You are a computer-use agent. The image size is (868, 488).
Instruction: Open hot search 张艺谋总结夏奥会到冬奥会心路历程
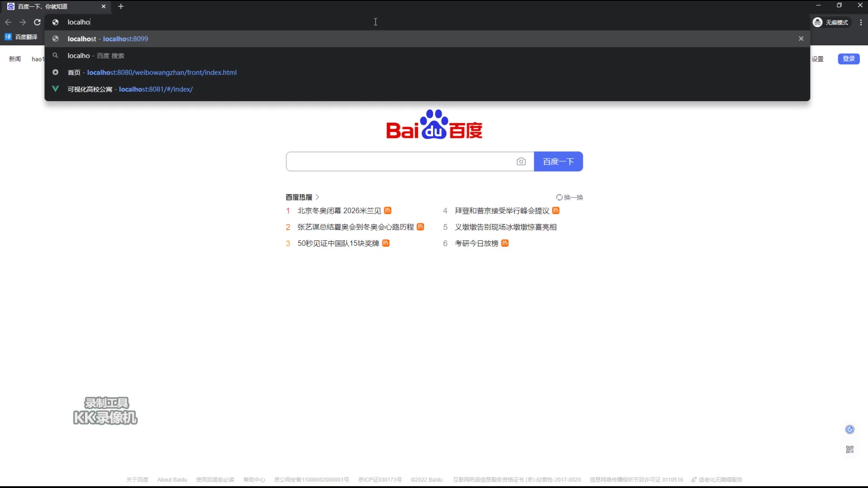coord(355,227)
